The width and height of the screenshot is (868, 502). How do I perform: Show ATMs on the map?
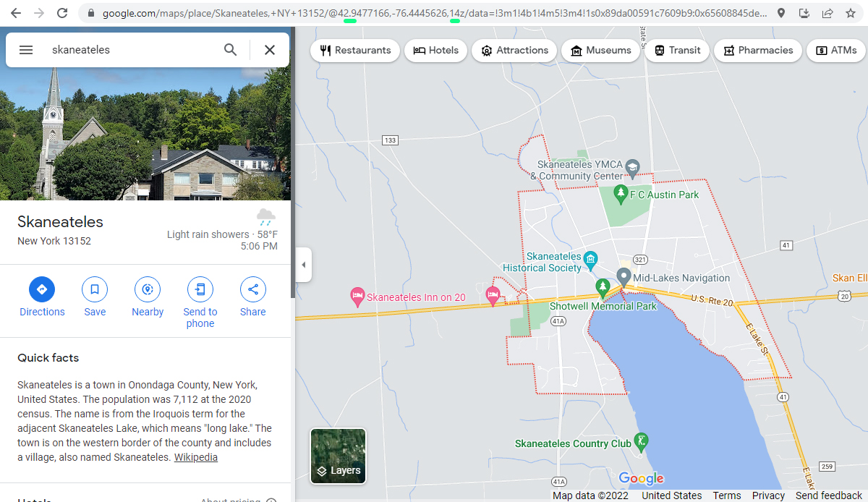837,51
